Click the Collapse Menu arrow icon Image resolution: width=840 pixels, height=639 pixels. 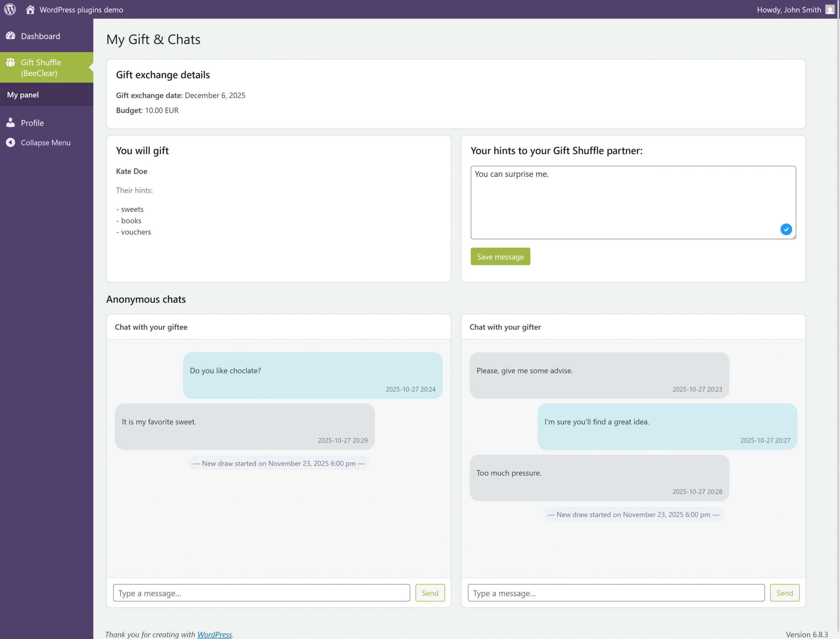click(10, 142)
